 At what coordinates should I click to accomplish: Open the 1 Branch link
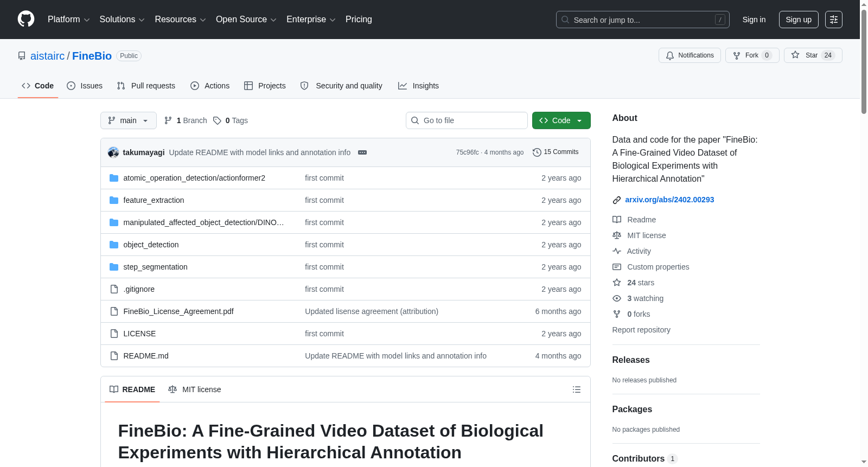coord(186,120)
